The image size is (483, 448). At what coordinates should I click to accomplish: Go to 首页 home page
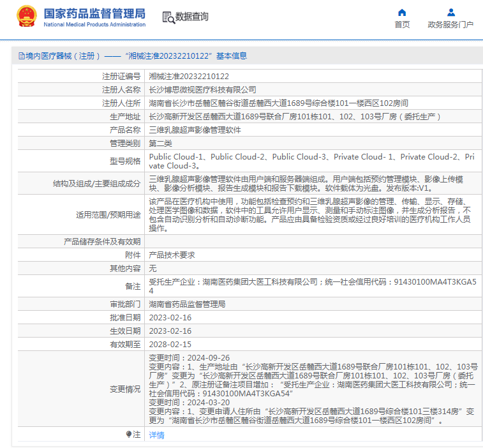[x=402, y=25]
